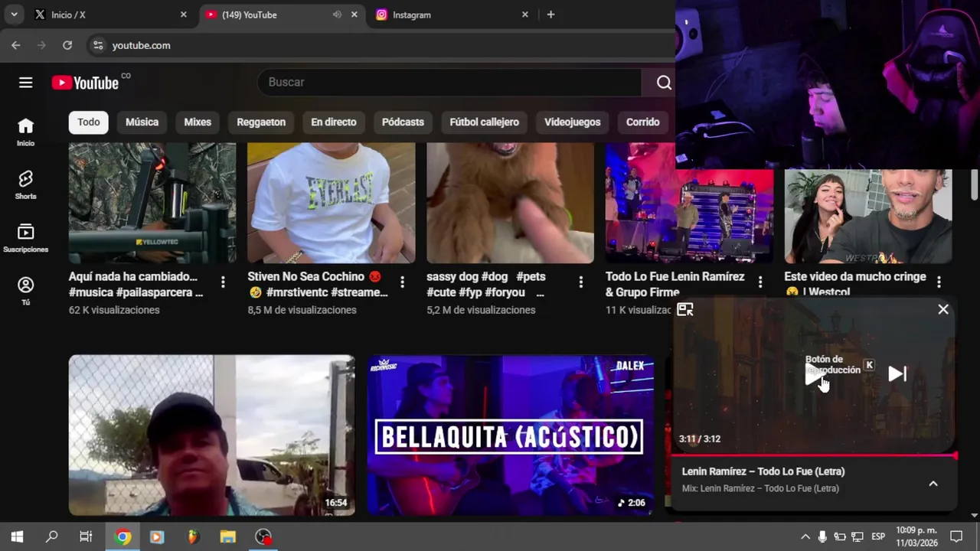Mute the YouTube tab audio icon
980x551 pixels.
pos(337,15)
